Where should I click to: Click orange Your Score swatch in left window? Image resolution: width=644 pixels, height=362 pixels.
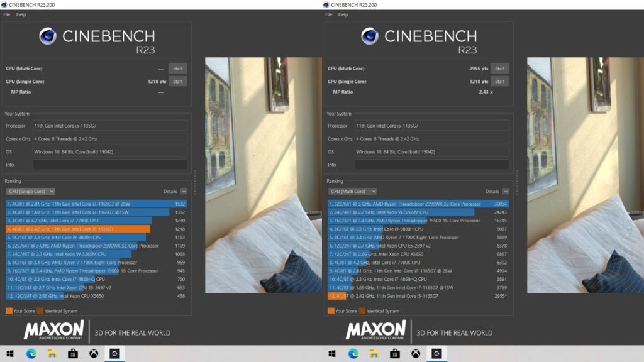(9, 310)
